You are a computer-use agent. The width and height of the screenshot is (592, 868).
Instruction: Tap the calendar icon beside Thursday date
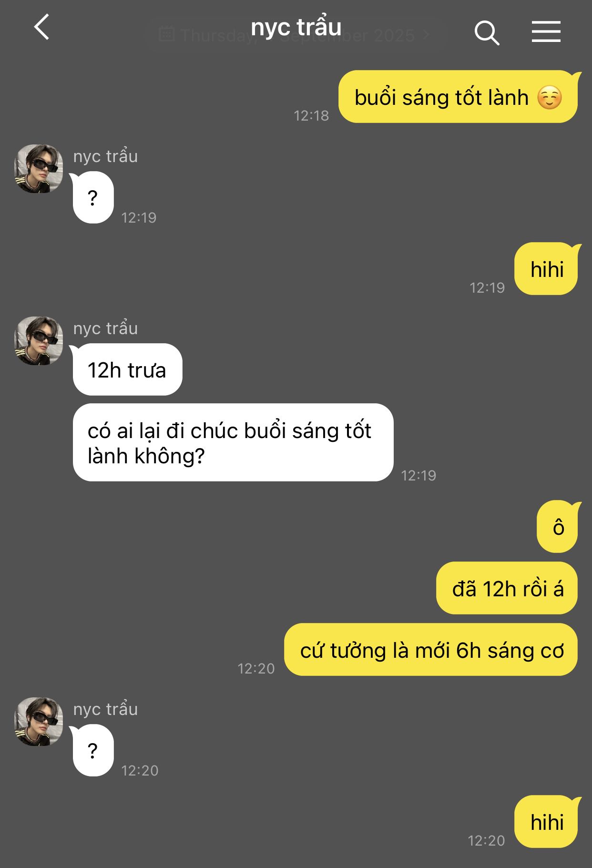166,35
